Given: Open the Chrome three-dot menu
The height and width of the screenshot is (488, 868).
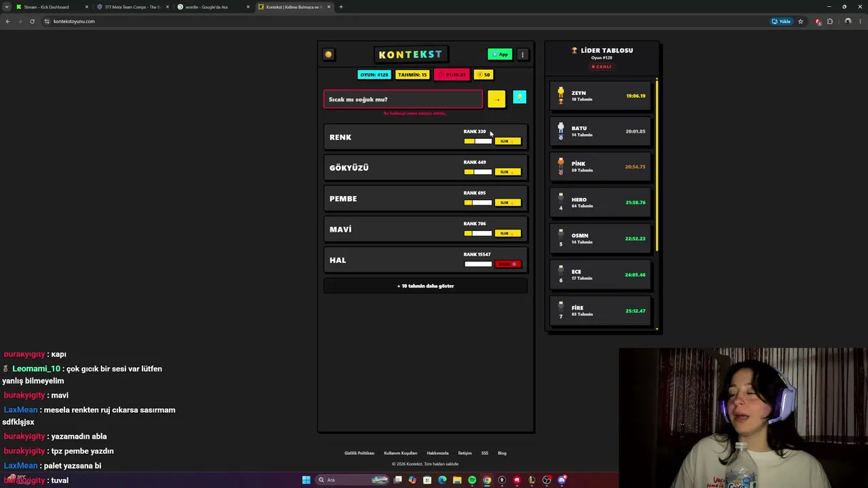Looking at the screenshot, I should (861, 21).
